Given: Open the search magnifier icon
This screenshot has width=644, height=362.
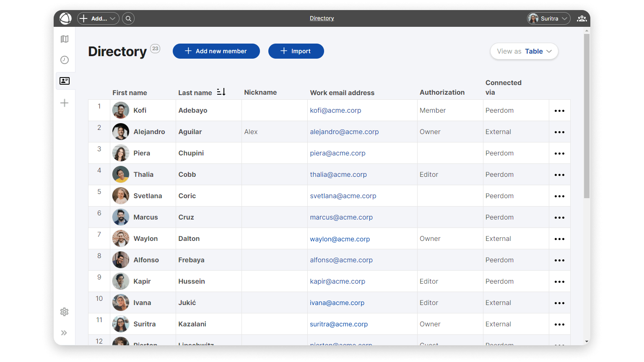Looking at the screenshot, I should pos(128,18).
